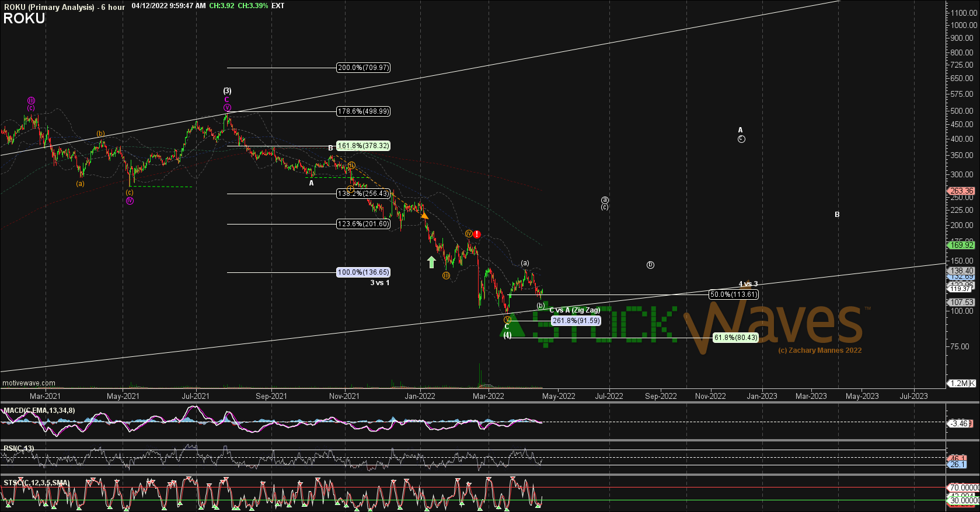Click the 300.00 price axis label

(962, 174)
